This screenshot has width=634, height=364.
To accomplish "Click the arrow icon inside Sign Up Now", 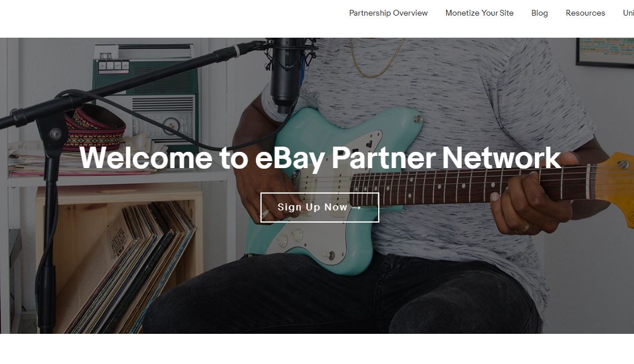I will click(x=356, y=208).
